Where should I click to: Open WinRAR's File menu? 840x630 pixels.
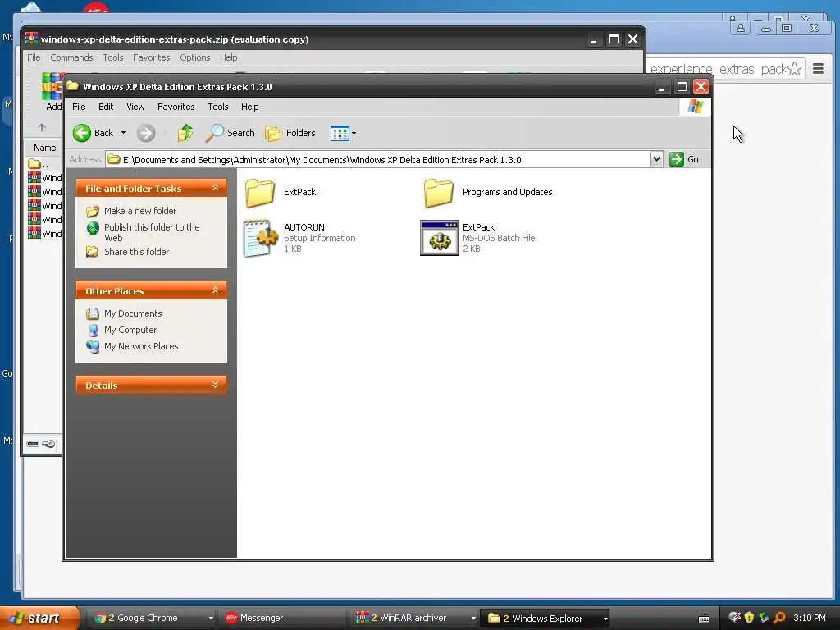34,57
